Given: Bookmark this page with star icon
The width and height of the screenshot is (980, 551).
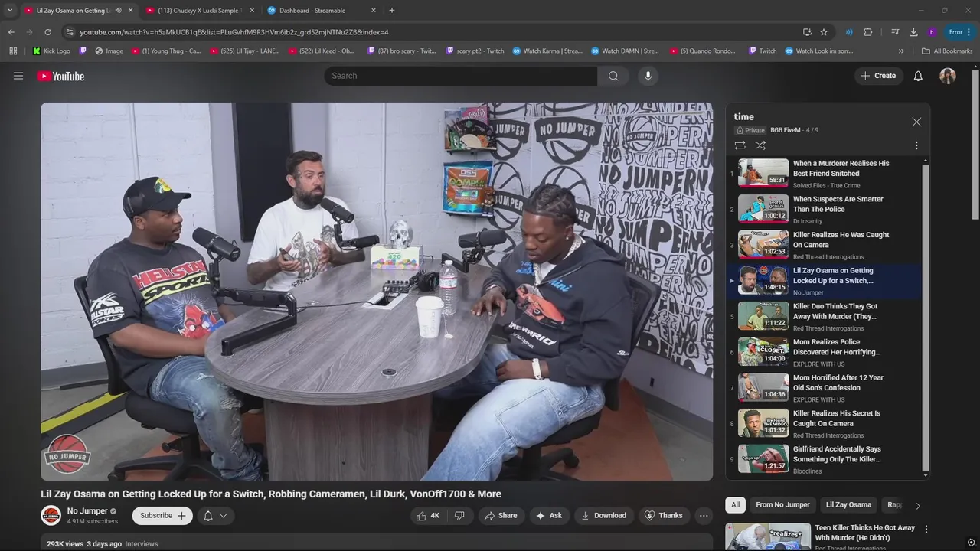Looking at the screenshot, I should click(x=824, y=32).
